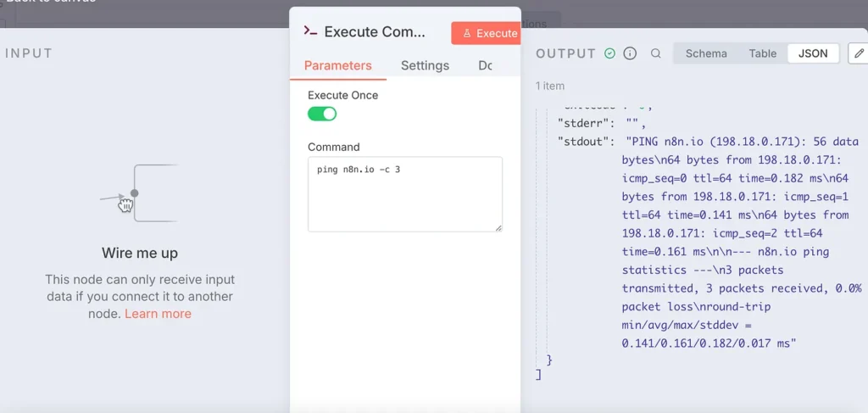Open the Docs tab

point(485,66)
